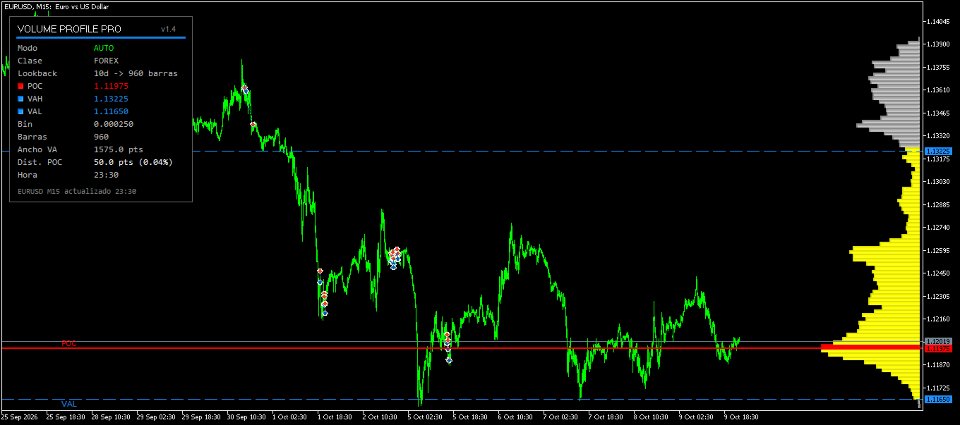Click the blue VAL label on the dashed line
Image resolution: width=960 pixels, height=425 pixels.
click(x=69, y=404)
